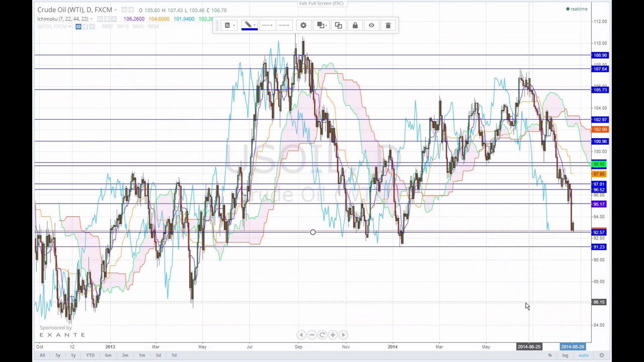Select the 3m time range
644x362 pixels.
(125, 355)
